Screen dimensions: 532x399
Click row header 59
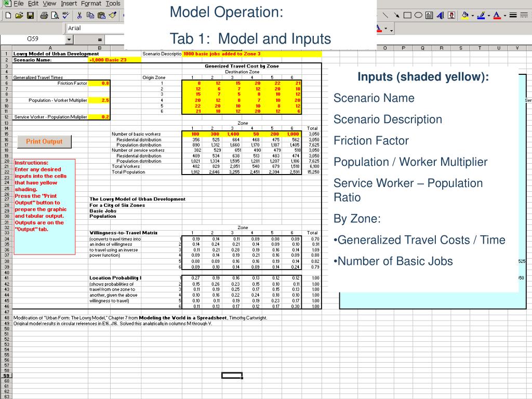pos(6,376)
